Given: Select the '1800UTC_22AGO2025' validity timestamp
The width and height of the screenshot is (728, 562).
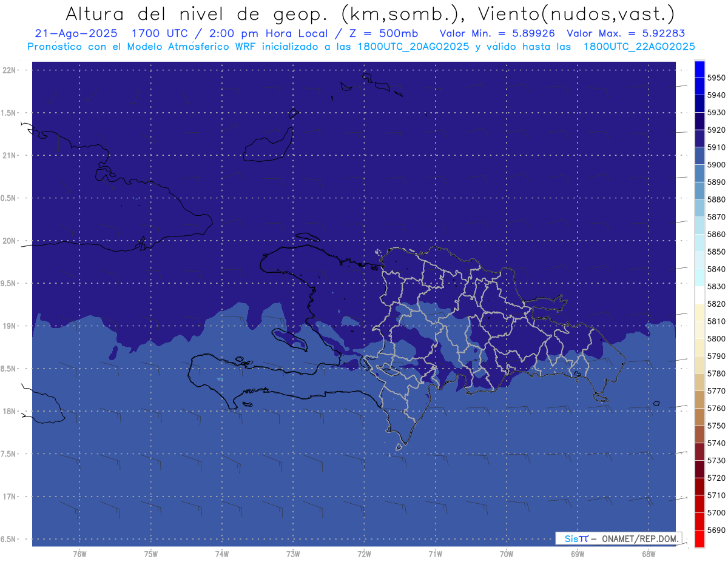Looking at the screenshot, I should pos(639,46).
